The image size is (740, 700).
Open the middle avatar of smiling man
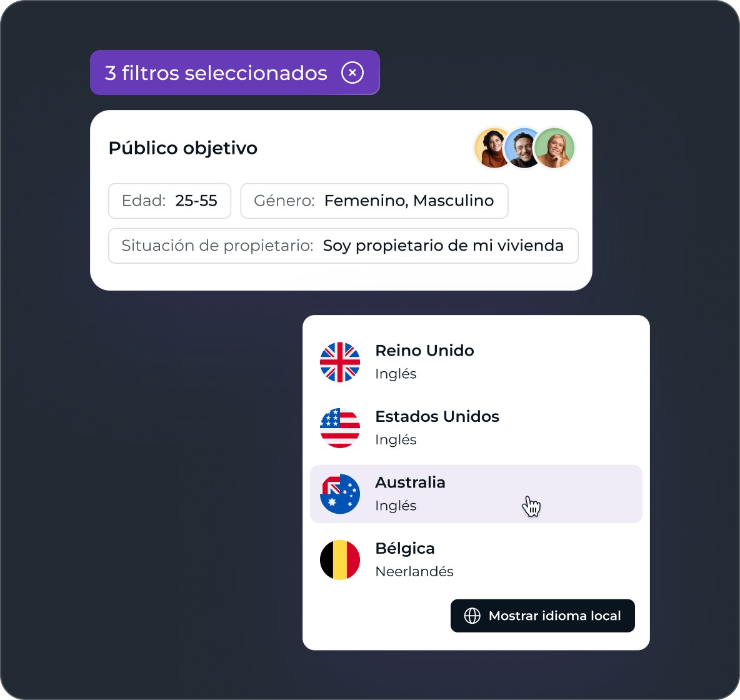point(523,148)
